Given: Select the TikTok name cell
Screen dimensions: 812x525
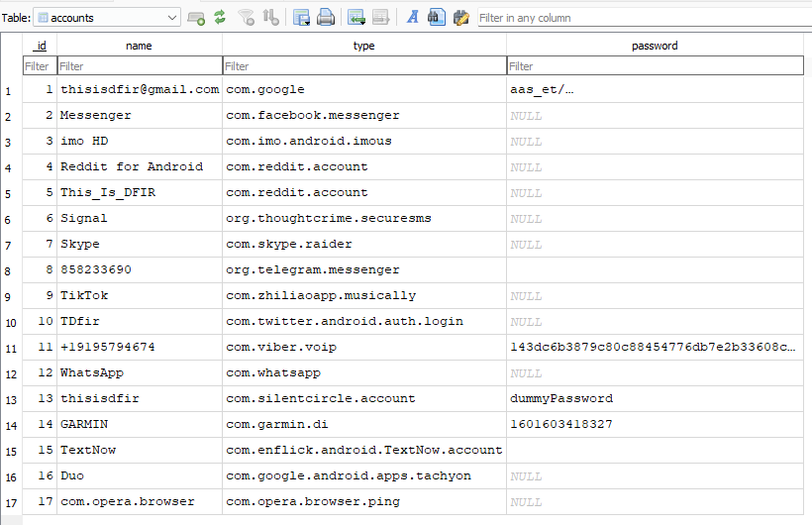Looking at the screenshot, I should click(x=140, y=296).
